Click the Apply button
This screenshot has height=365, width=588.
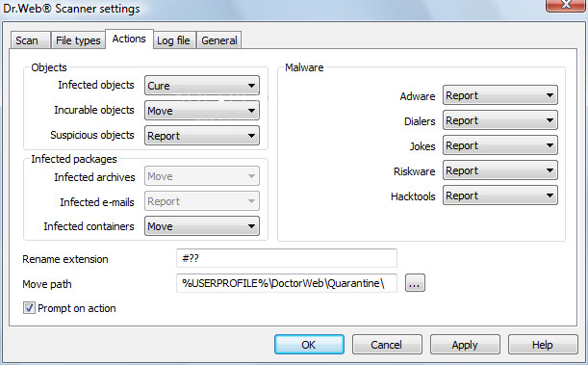click(x=465, y=345)
